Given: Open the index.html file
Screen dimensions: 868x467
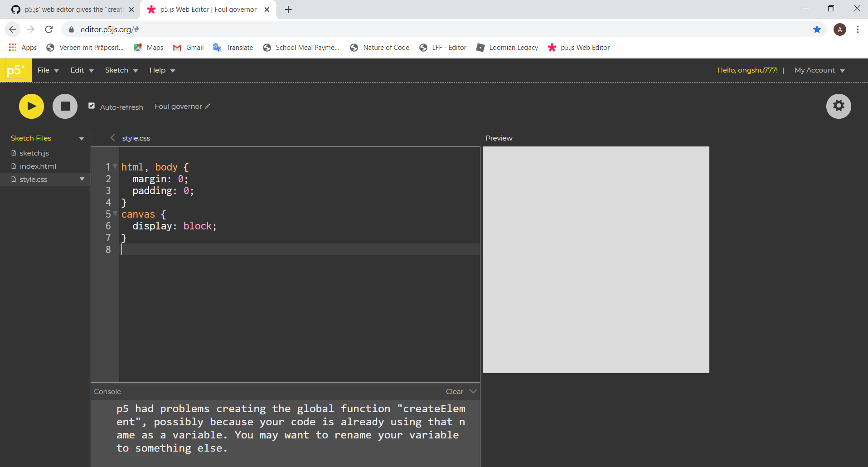Looking at the screenshot, I should click(39, 166).
